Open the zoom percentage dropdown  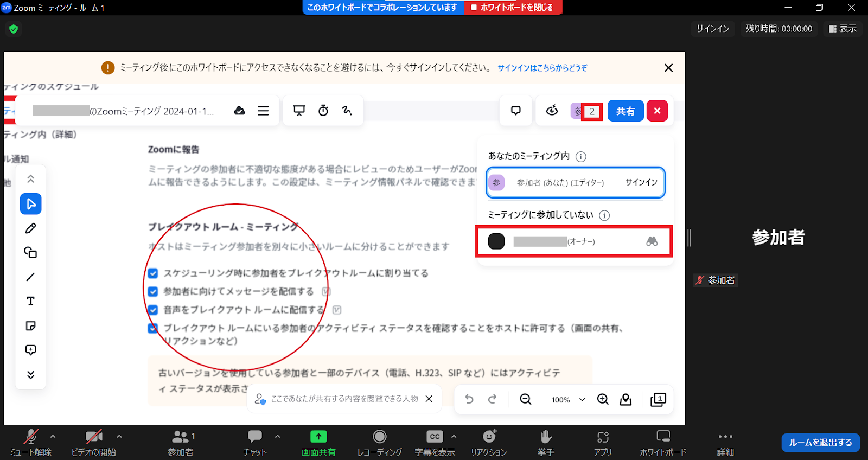tap(582, 399)
